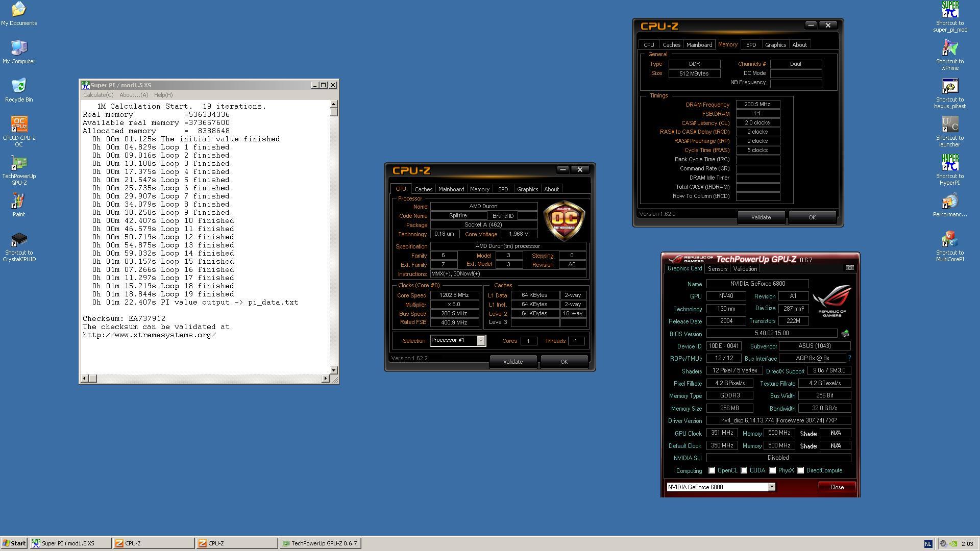Click OK in the CPU tab window
Image resolution: width=980 pixels, height=551 pixels.
click(564, 362)
